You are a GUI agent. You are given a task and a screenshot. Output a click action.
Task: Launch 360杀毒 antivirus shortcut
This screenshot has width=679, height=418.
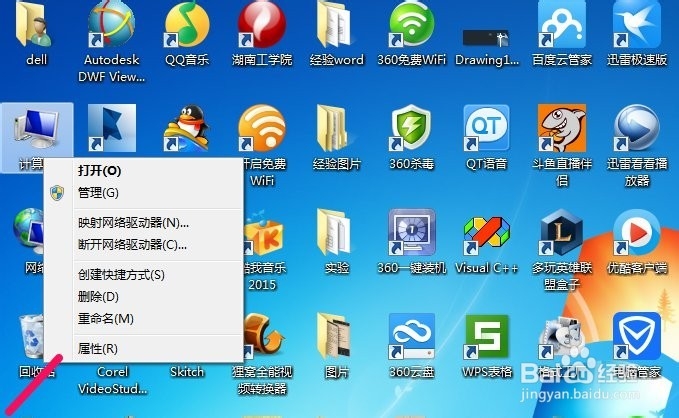point(411,128)
